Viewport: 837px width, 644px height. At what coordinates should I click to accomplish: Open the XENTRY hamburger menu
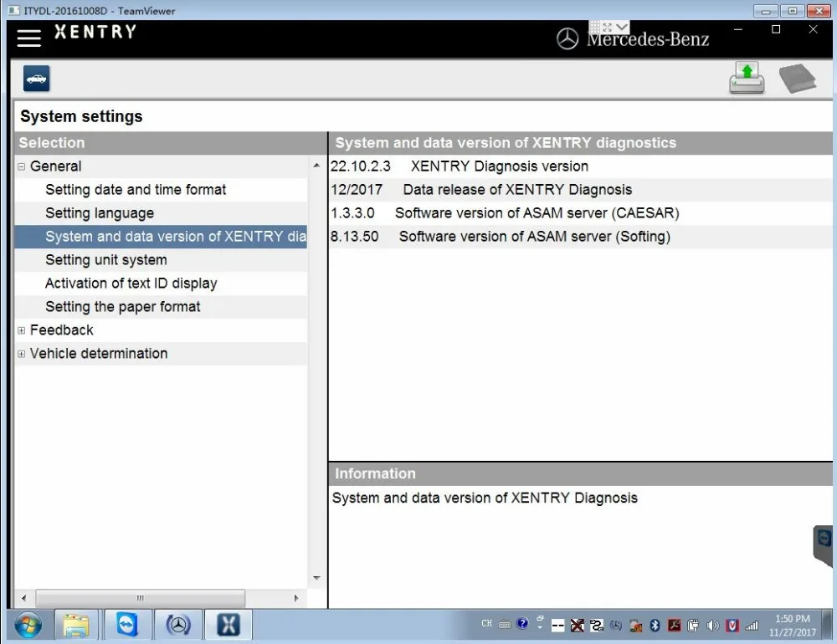pos(28,37)
